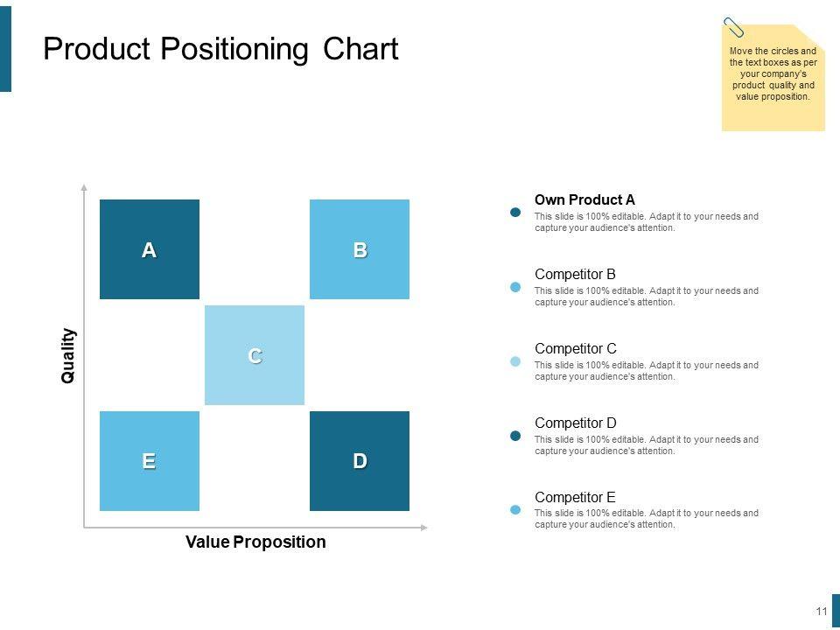Screen dimensions: 840x630
Task: Click the Competitor B legend dot
Action: coord(515,287)
